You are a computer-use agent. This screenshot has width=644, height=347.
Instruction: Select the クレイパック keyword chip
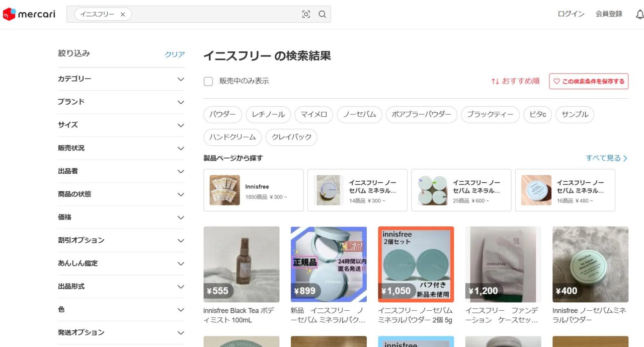(x=292, y=137)
